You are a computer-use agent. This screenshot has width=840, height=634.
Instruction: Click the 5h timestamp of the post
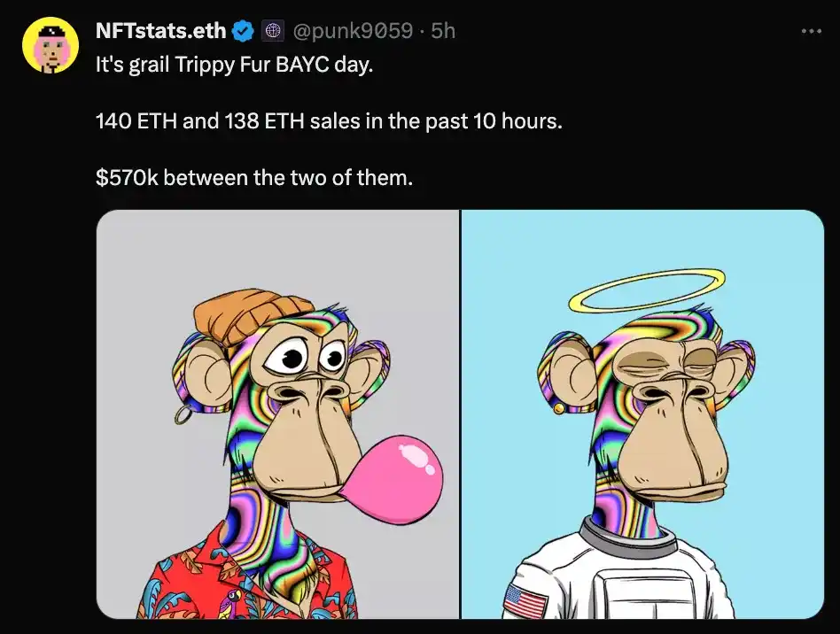(x=442, y=32)
